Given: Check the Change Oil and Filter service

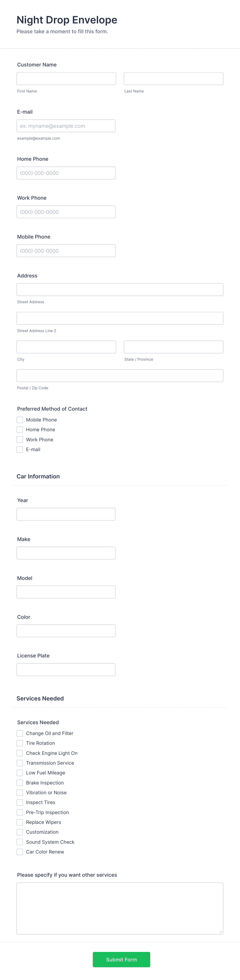Looking at the screenshot, I should (19, 733).
